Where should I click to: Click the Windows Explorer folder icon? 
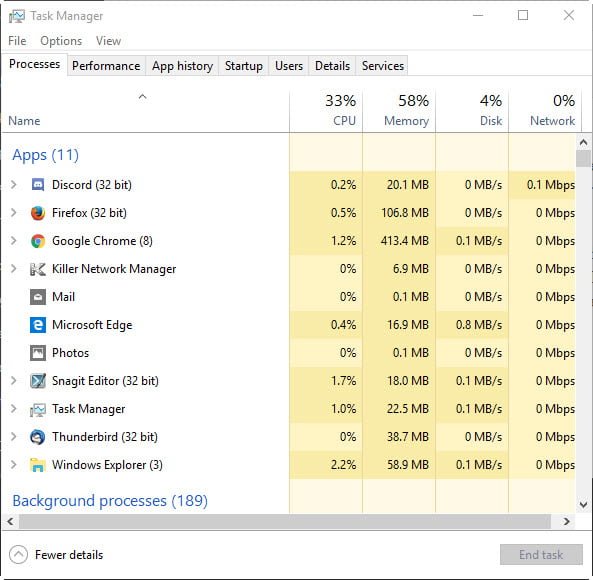click(x=38, y=465)
